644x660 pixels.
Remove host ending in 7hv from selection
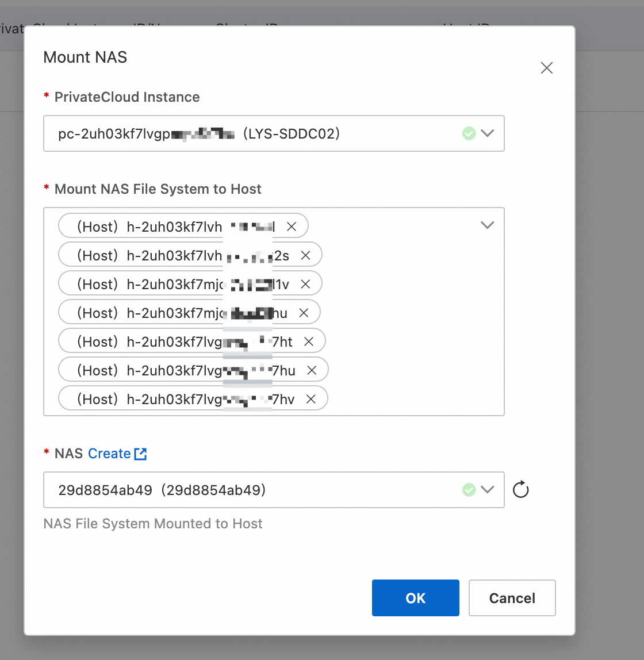tap(311, 398)
